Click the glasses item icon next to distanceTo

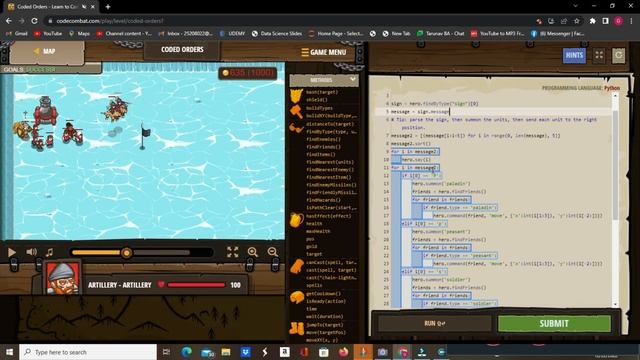(x=296, y=129)
